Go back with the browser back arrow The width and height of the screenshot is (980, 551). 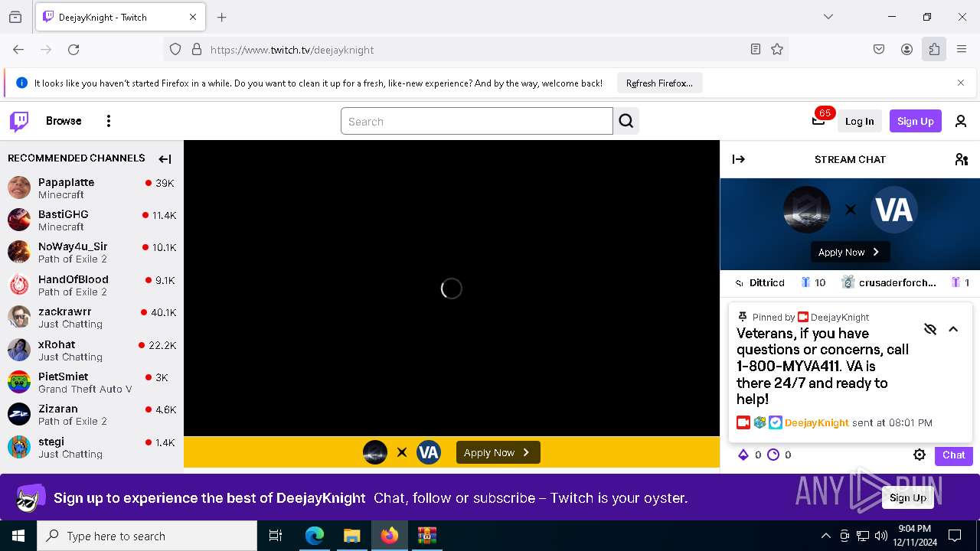point(18,49)
